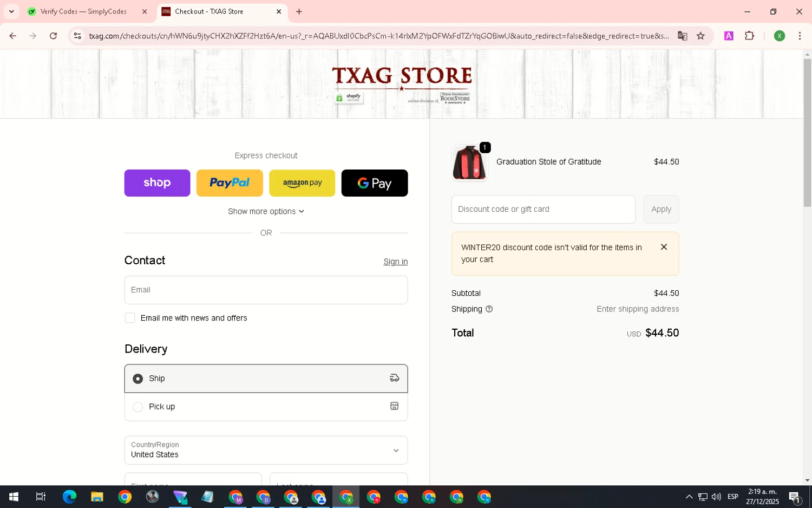Click the Enter shipping address text
This screenshot has height=508, width=812.
(x=638, y=309)
